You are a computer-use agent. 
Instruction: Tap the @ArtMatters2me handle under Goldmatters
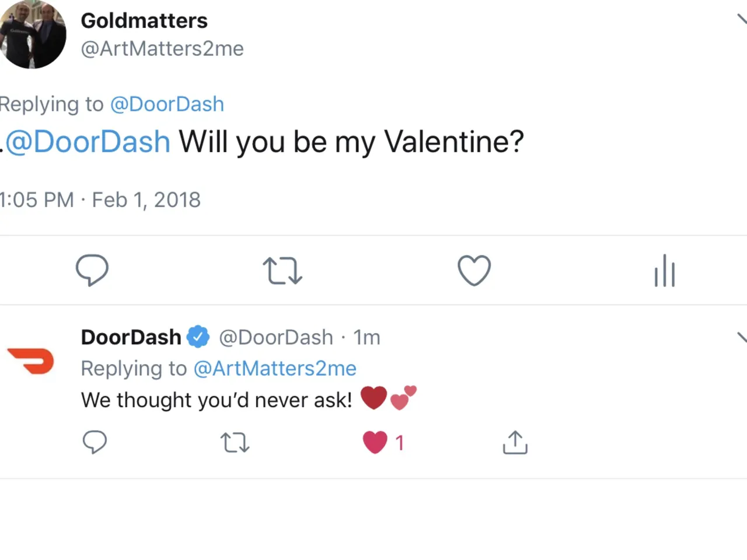(x=162, y=48)
